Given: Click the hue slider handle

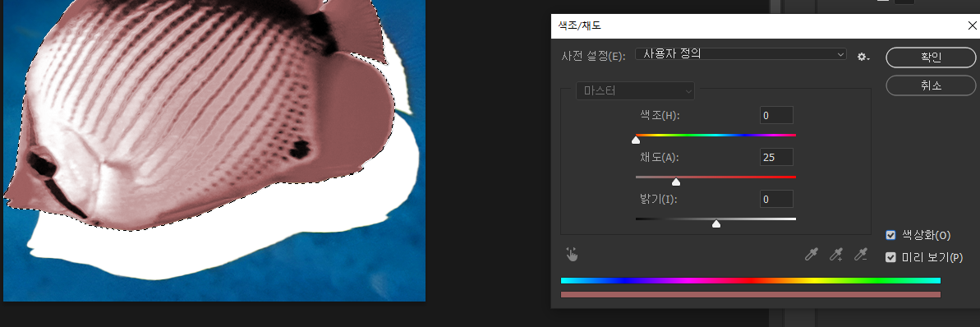Looking at the screenshot, I should pos(636,140).
